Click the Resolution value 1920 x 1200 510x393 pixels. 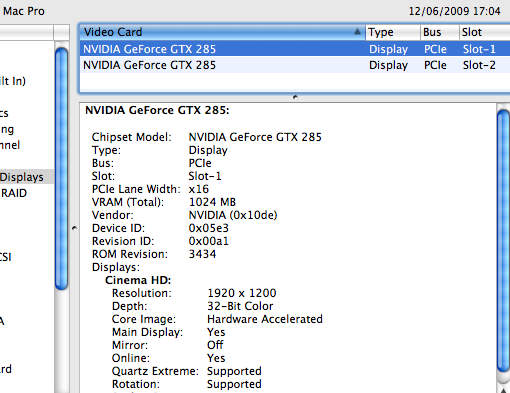coord(242,293)
